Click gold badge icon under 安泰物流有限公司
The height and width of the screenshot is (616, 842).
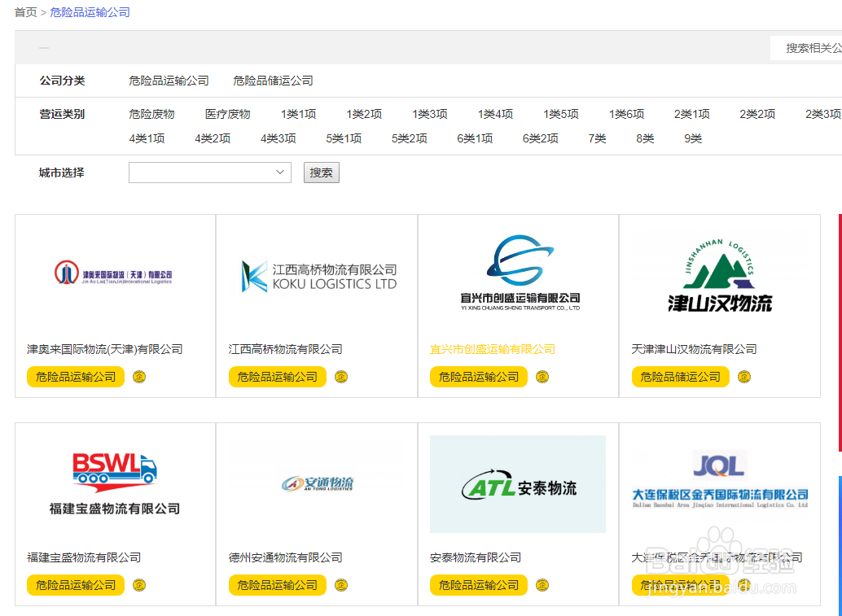click(x=542, y=585)
